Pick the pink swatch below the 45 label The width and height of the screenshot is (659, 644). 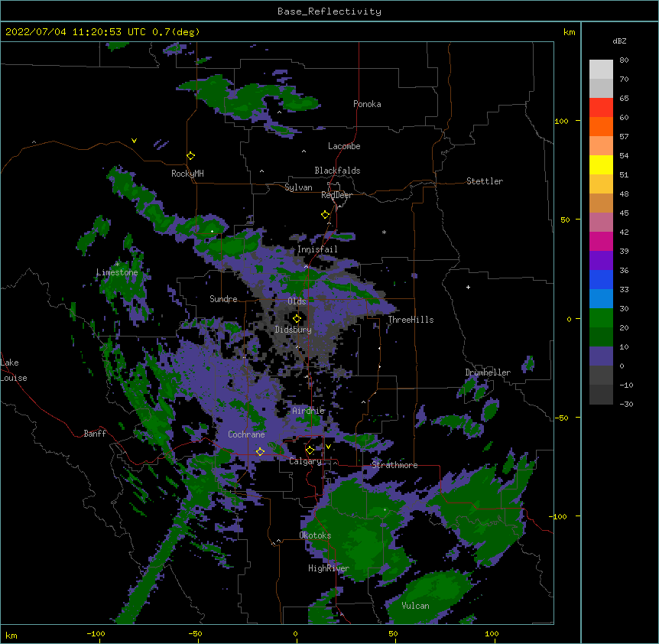point(601,223)
